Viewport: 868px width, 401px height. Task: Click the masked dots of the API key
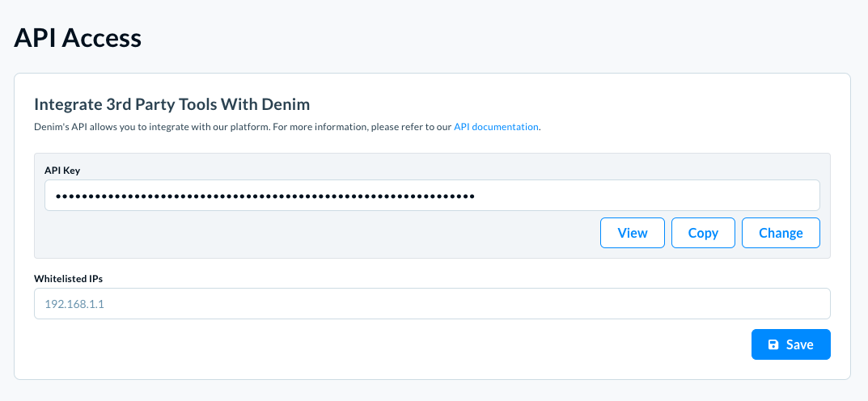click(265, 196)
